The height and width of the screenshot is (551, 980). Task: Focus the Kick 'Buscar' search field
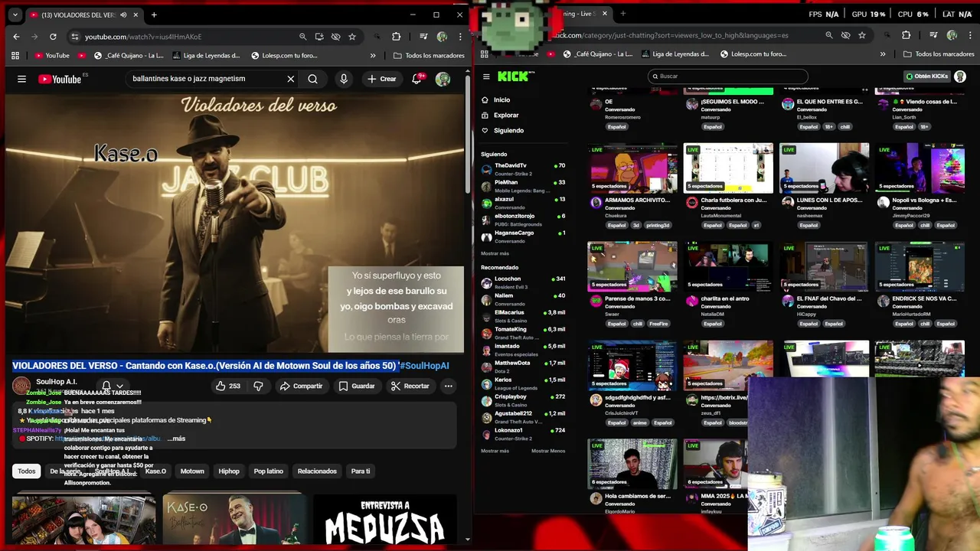(x=728, y=77)
